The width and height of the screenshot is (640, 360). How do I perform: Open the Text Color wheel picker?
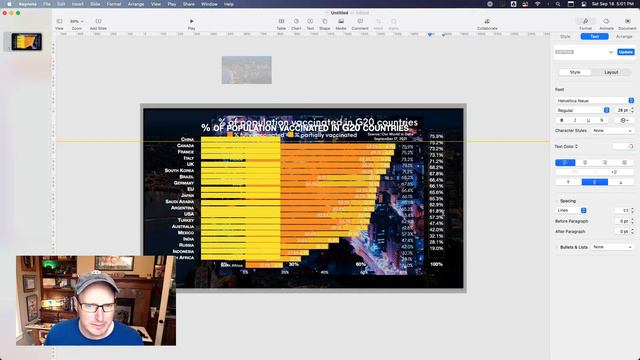[631, 146]
